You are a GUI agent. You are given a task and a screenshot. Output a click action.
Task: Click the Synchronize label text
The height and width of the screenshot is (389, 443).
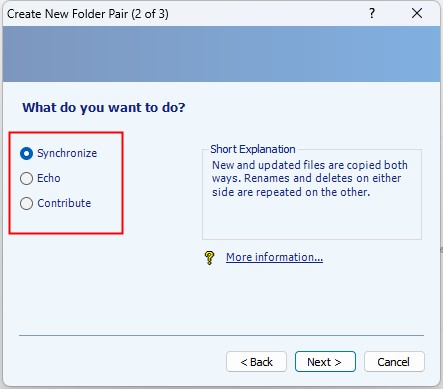67,153
